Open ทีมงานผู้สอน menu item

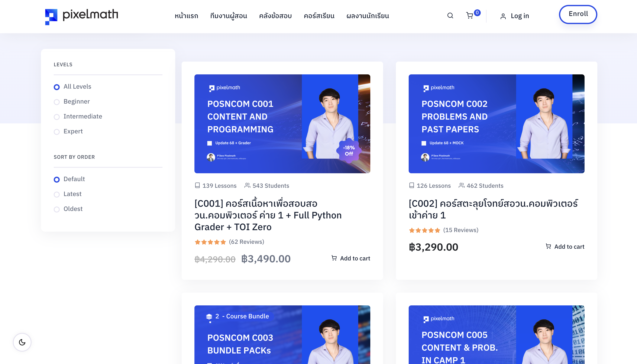(229, 16)
